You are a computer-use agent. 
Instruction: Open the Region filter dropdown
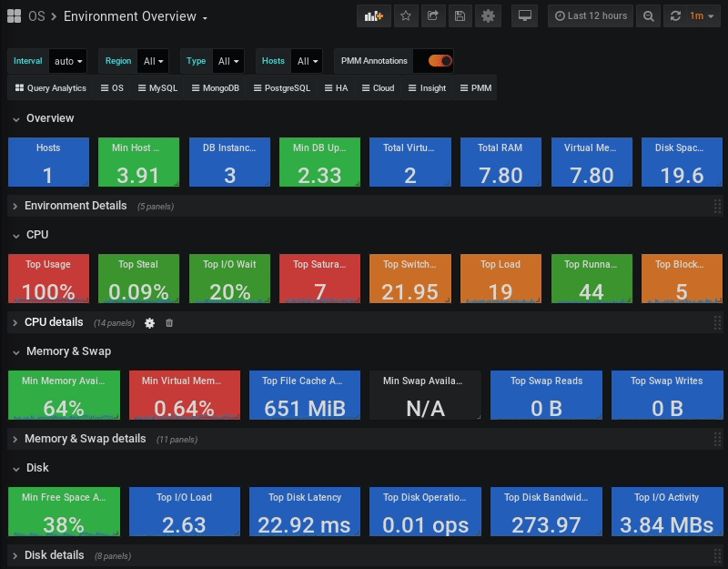tap(154, 61)
